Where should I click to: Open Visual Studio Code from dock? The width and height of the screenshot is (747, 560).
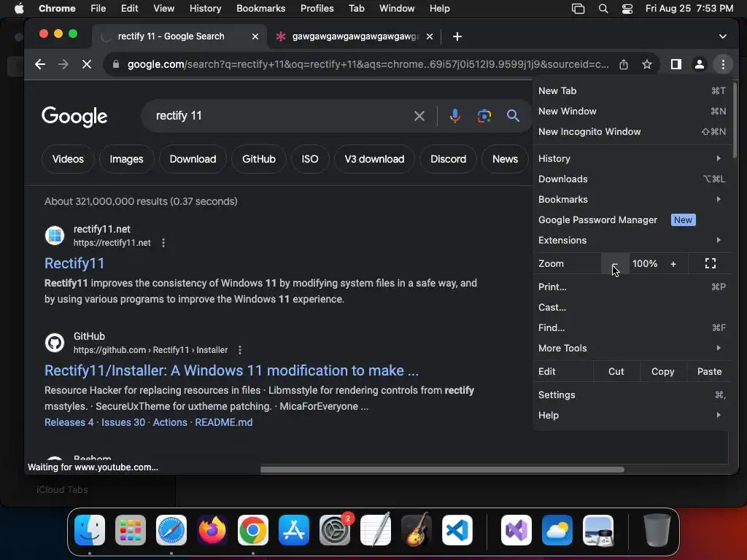pos(457,530)
